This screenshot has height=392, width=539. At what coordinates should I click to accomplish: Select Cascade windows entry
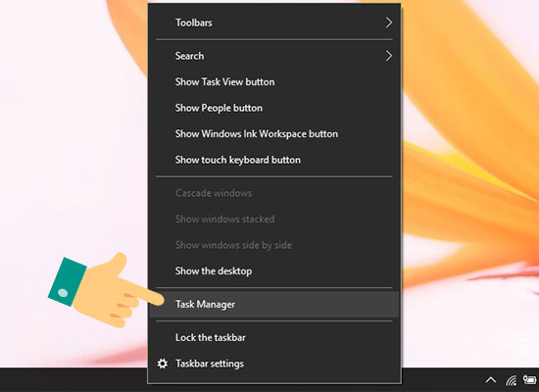coord(274,193)
